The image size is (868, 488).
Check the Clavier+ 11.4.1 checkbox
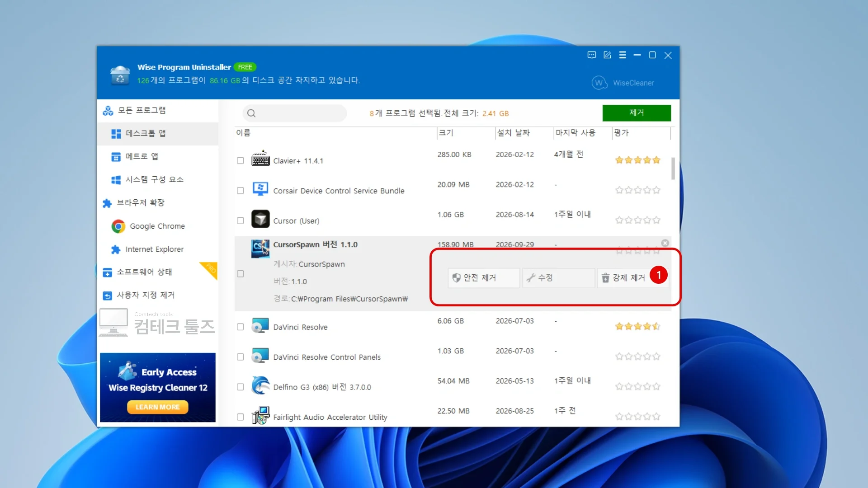[x=241, y=160]
